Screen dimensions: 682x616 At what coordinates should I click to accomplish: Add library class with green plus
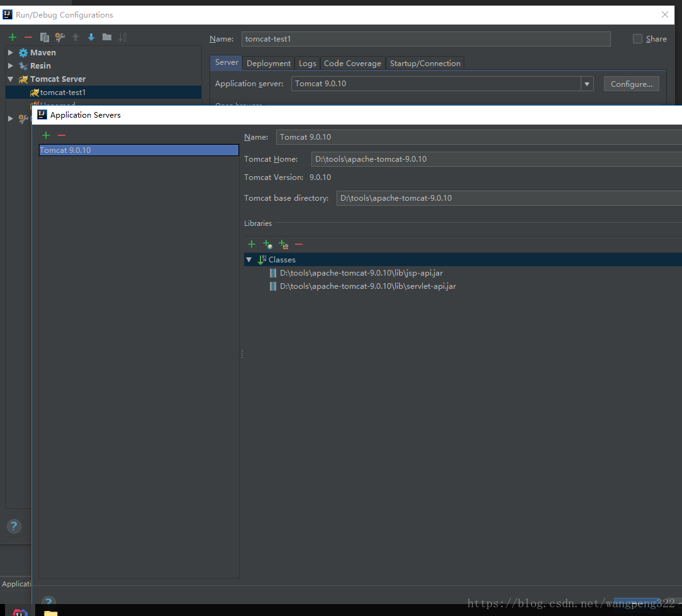coord(252,244)
